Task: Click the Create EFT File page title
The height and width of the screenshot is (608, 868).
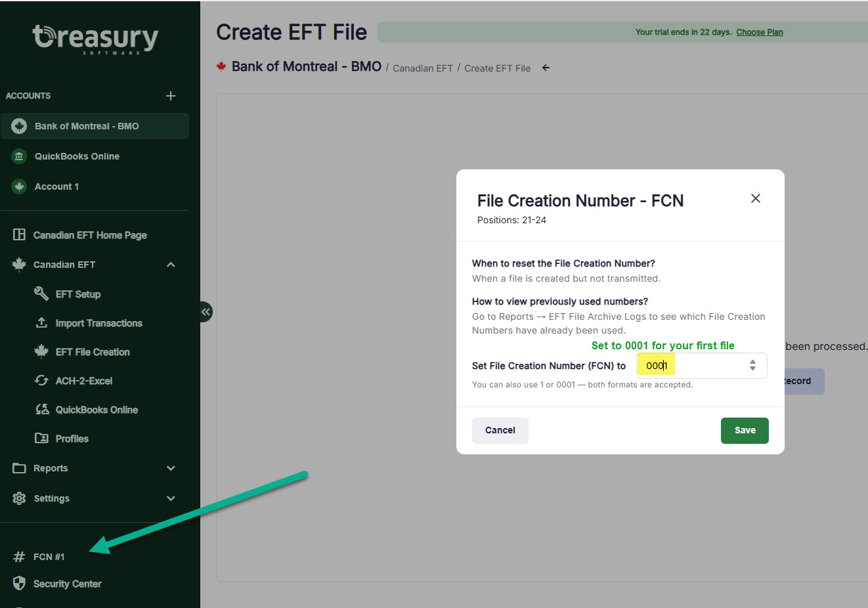Action: click(x=292, y=32)
